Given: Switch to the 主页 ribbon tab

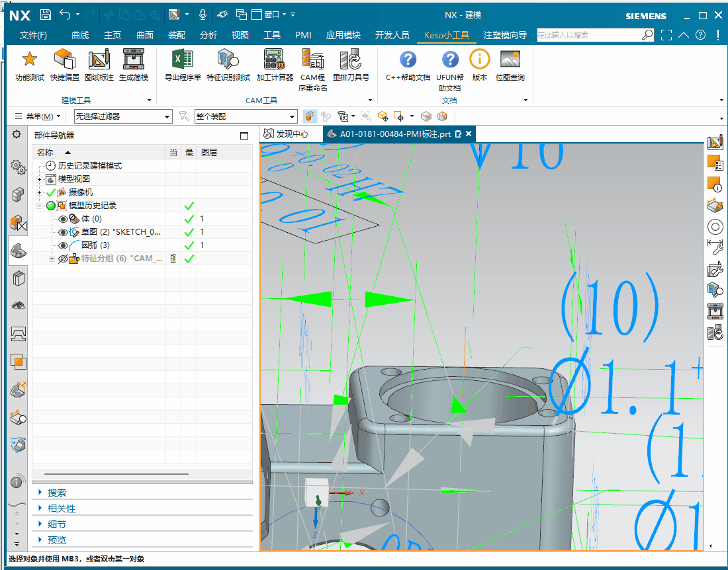Looking at the screenshot, I should coord(113,35).
